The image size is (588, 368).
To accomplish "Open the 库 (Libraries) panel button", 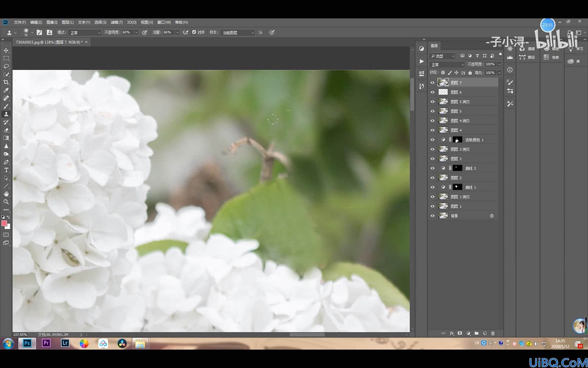I will click(574, 61).
